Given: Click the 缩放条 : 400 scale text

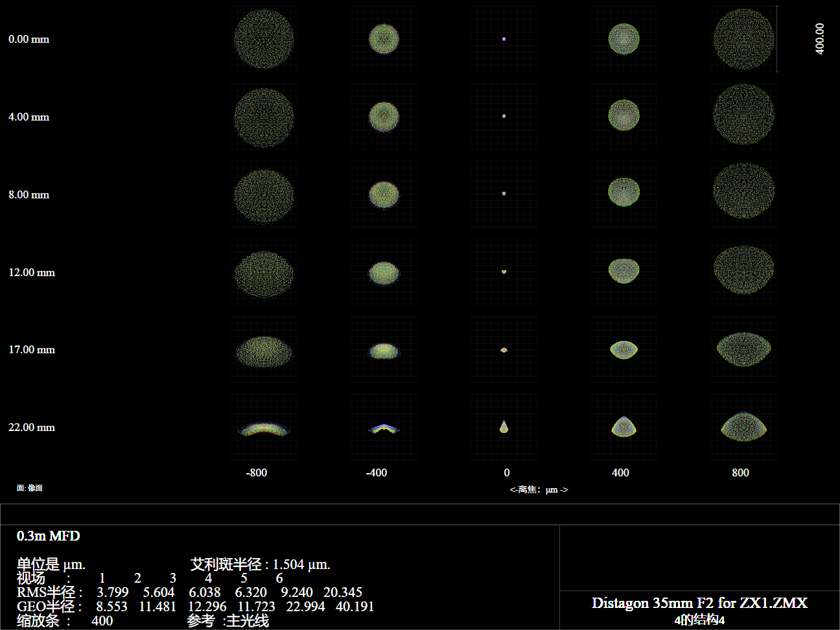Looking at the screenshot, I should pos(65,621).
